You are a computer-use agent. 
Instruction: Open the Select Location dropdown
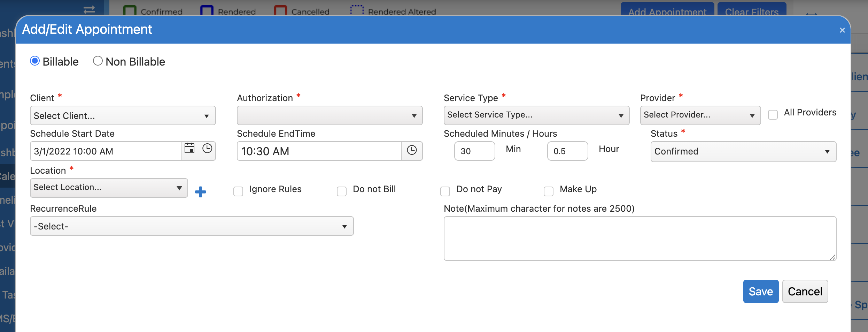pos(109,188)
